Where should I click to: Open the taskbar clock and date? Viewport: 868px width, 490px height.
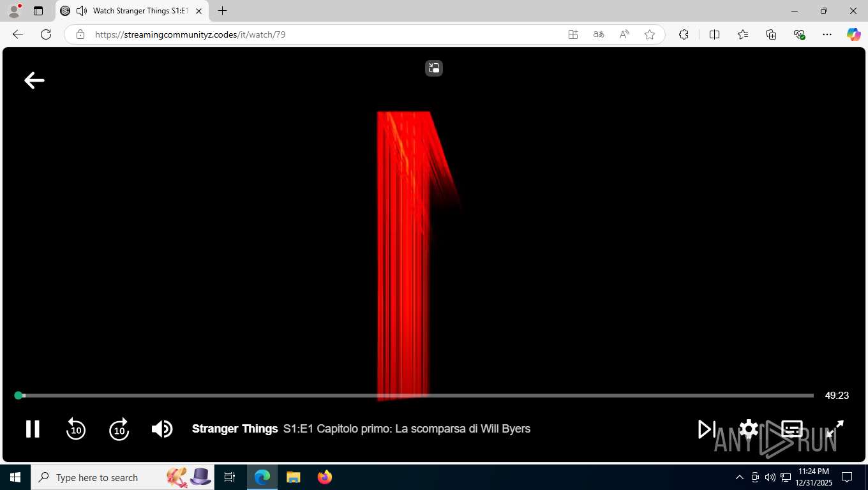813,477
